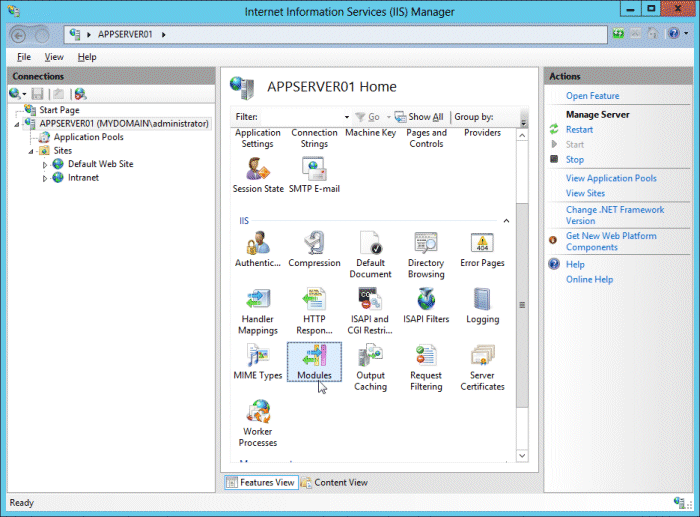Click Online Help link
The width and height of the screenshot is (700, 517).
coord(589,279)
